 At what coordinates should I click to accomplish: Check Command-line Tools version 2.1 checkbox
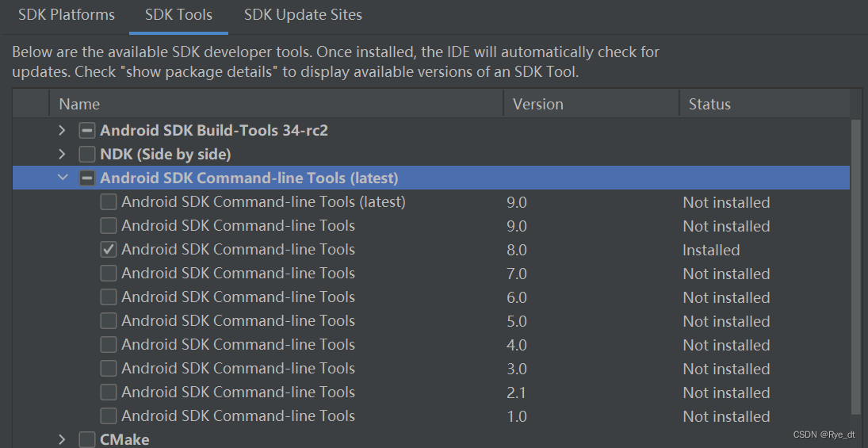[x=109, y=392]
